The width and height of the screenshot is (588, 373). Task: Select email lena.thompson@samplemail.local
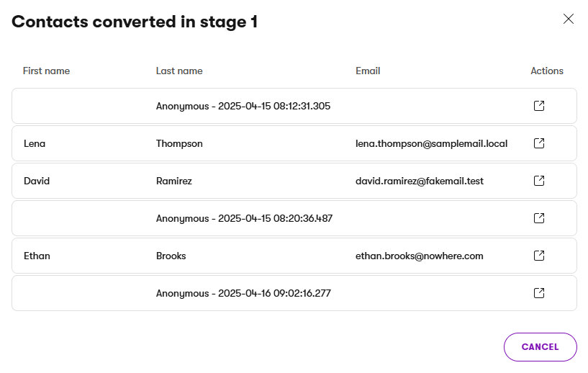pos(431,143)
